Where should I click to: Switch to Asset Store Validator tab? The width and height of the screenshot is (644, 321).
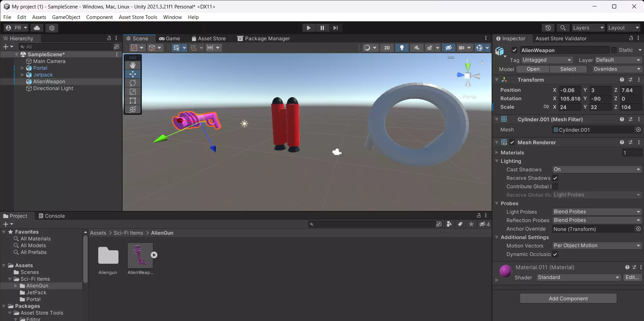(561, 38)
